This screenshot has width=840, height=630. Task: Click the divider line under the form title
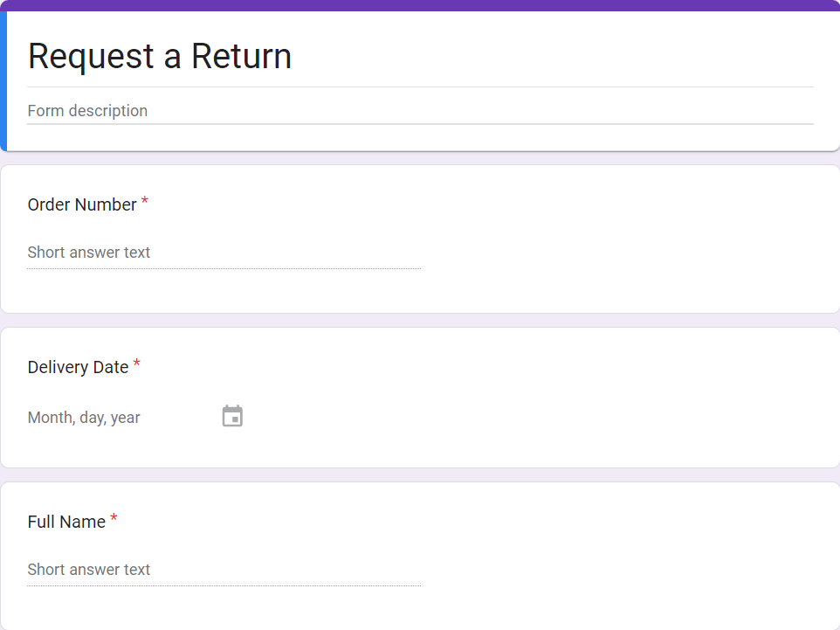pos(419,87)
